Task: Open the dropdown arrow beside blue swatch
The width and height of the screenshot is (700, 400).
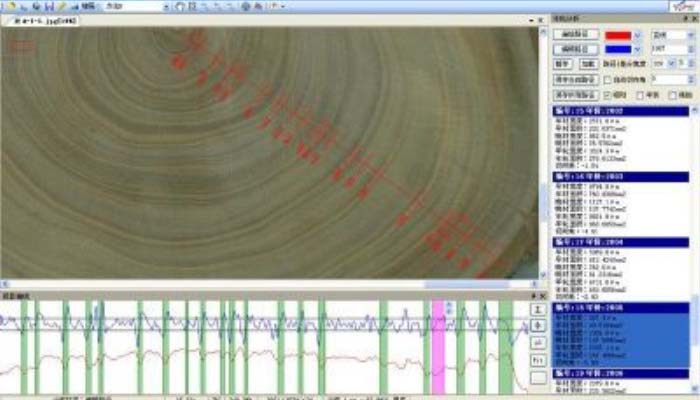Action: 638,49
